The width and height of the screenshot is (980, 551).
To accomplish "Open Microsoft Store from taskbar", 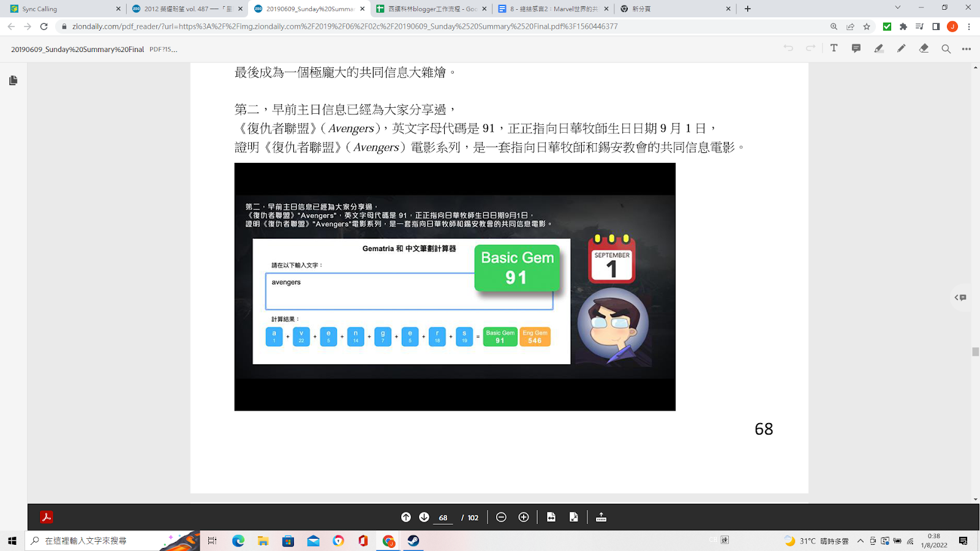I will pos(288,541).
